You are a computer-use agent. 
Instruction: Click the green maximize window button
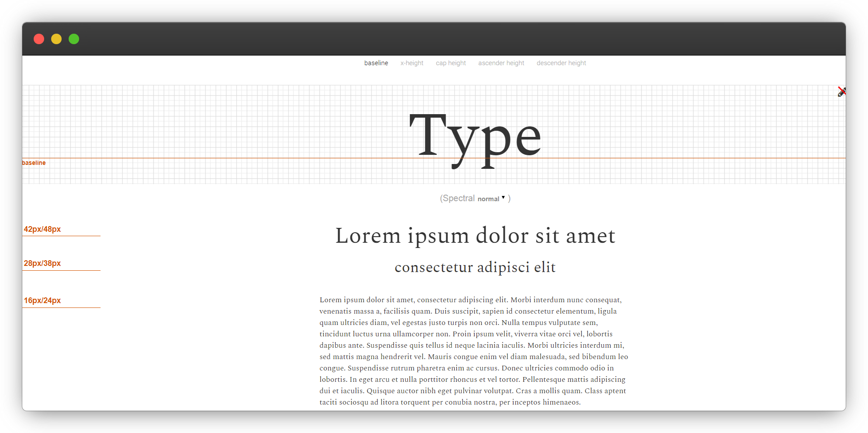(x=74, y=39)
